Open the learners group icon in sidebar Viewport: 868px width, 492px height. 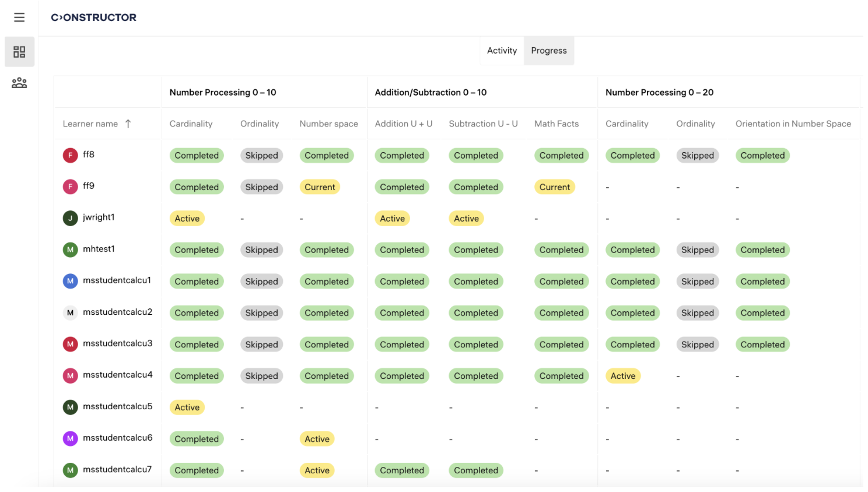19,83
